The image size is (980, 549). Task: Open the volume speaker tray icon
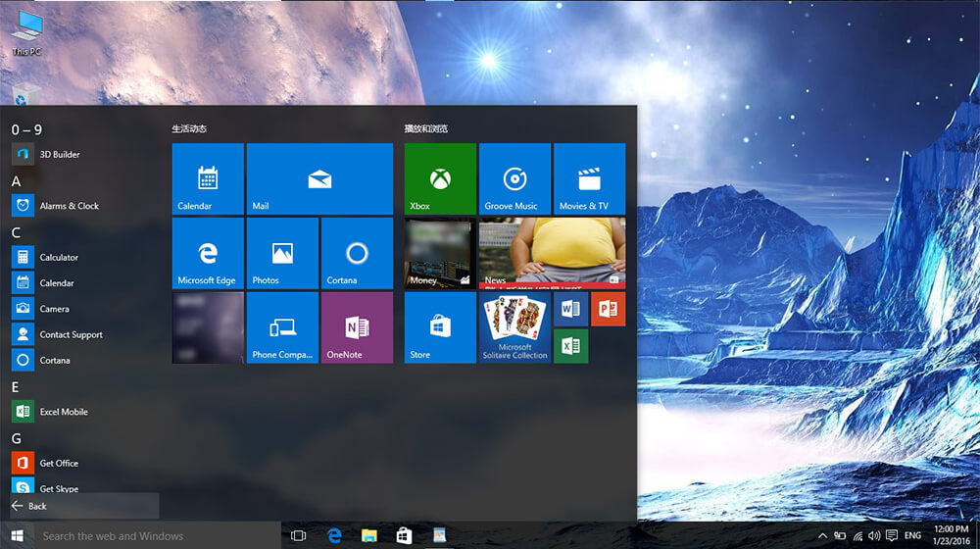tap(874, 536)
